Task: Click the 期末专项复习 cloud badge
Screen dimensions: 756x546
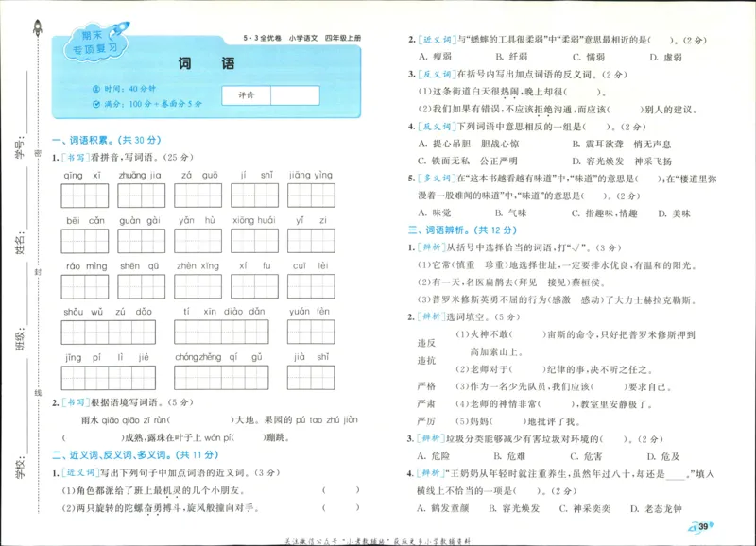Action: 95,43
